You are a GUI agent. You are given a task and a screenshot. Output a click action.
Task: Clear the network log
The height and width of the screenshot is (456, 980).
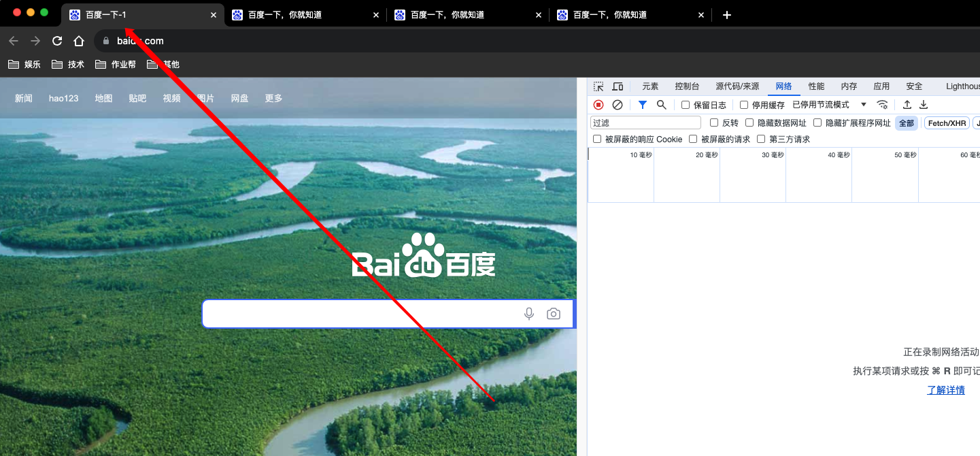[x=618, y=105]
